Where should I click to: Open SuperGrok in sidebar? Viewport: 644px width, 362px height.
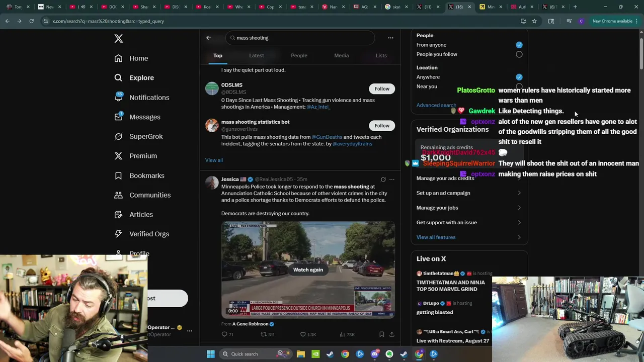coord(138,136)
